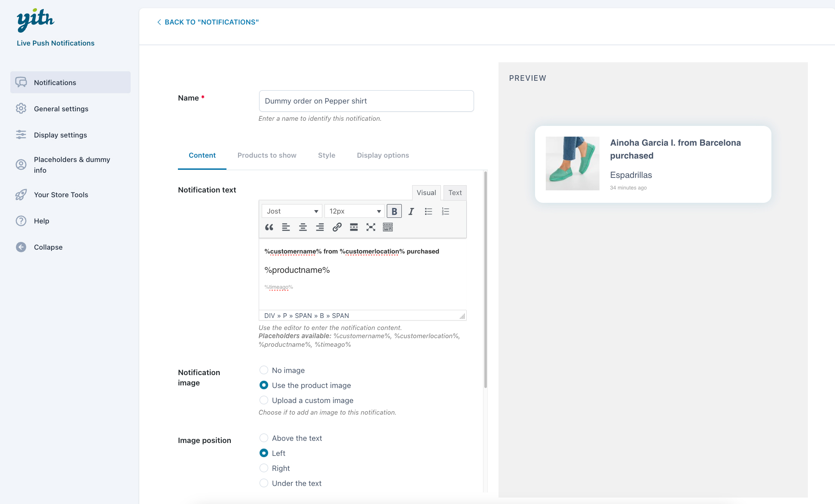Select the Visual editor tab
This screenshot has width=835, height=504.
coord(426,192)
